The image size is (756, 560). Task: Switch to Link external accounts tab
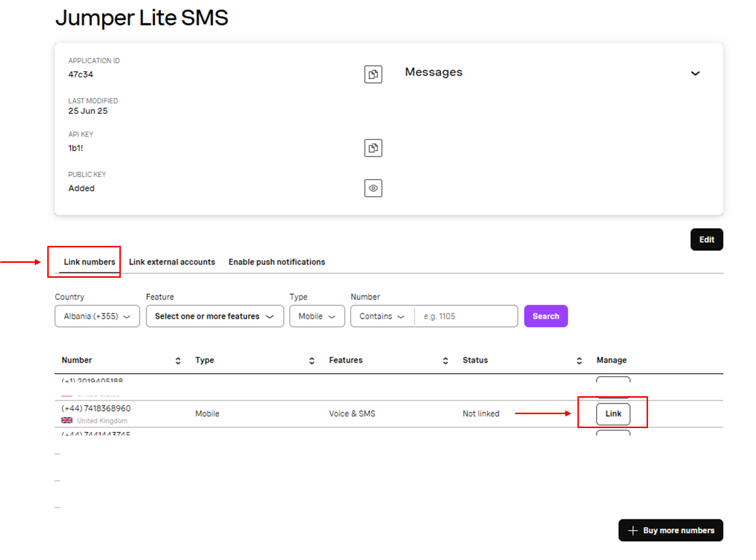[172, 262]
